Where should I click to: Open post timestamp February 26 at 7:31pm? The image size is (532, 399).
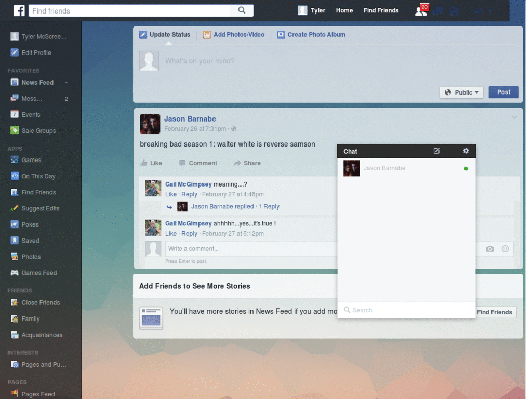(195, 129)
